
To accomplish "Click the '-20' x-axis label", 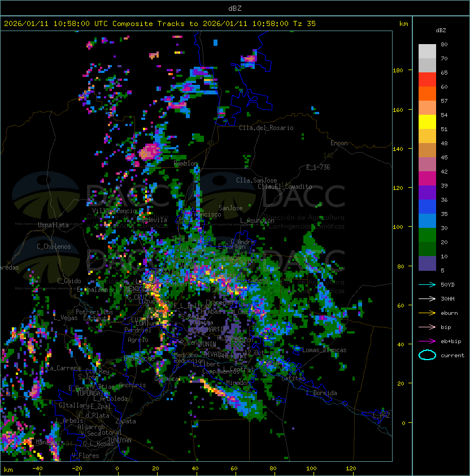I will tap(77, 469).
